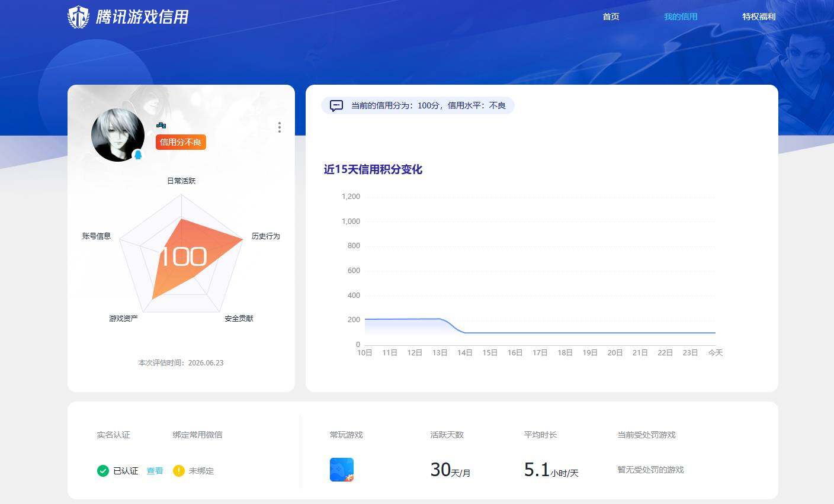Select the 我的信用 tab
The width and height of the screenshot is (834, 504).
(x=681, y=17)
